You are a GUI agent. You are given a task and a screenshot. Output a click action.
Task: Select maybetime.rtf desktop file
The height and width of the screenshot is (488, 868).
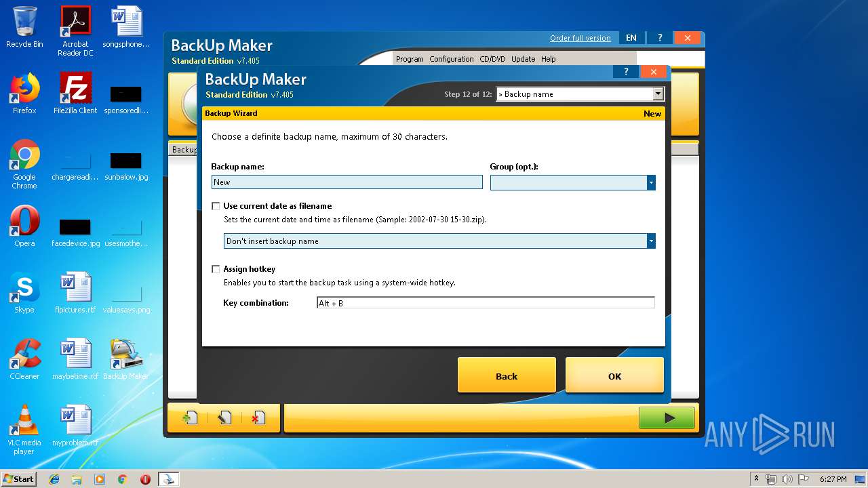(75, 359)
